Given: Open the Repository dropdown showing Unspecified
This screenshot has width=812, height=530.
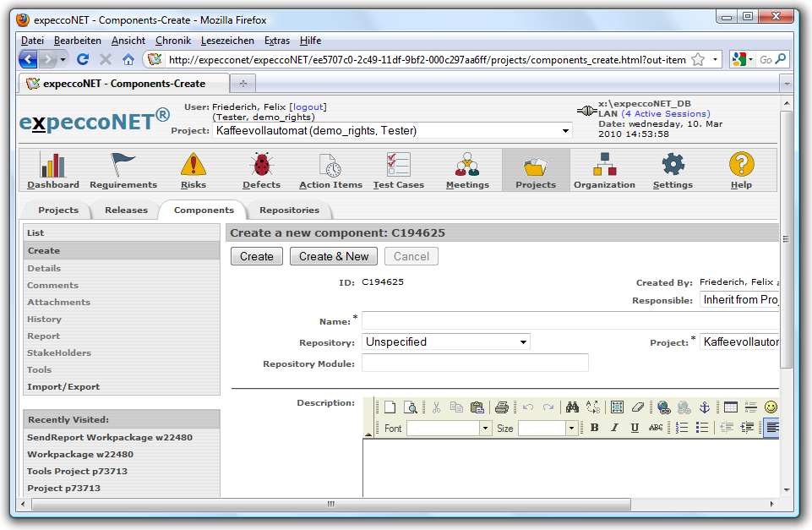Looking at the screenshot, I should coord(446,342).
